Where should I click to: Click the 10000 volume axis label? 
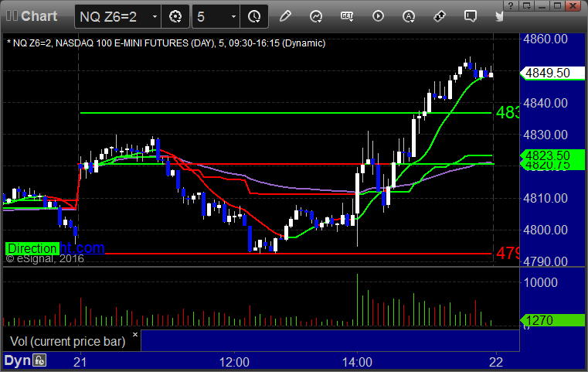(x=540, y=282)
